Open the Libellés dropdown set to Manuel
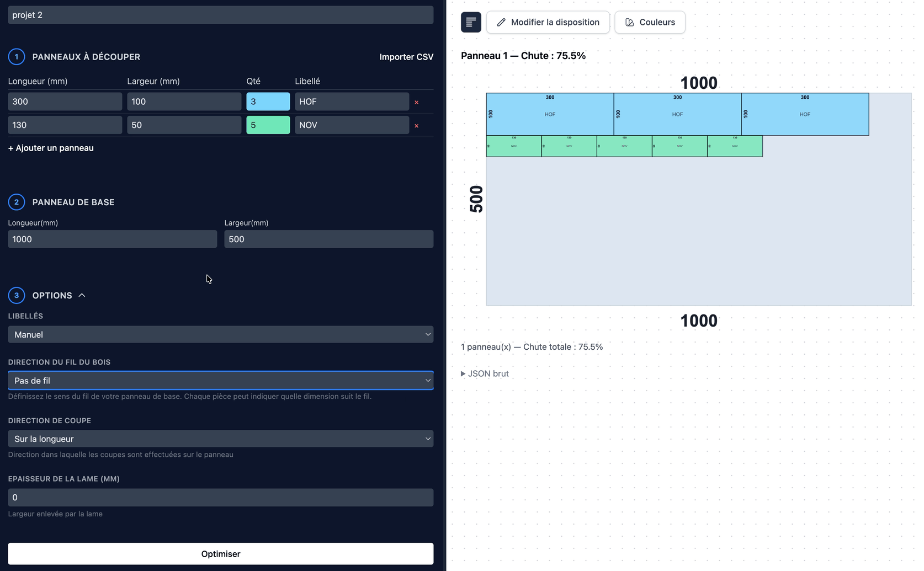This screenshot has width=924, height=571. click(x=220, y=334)
